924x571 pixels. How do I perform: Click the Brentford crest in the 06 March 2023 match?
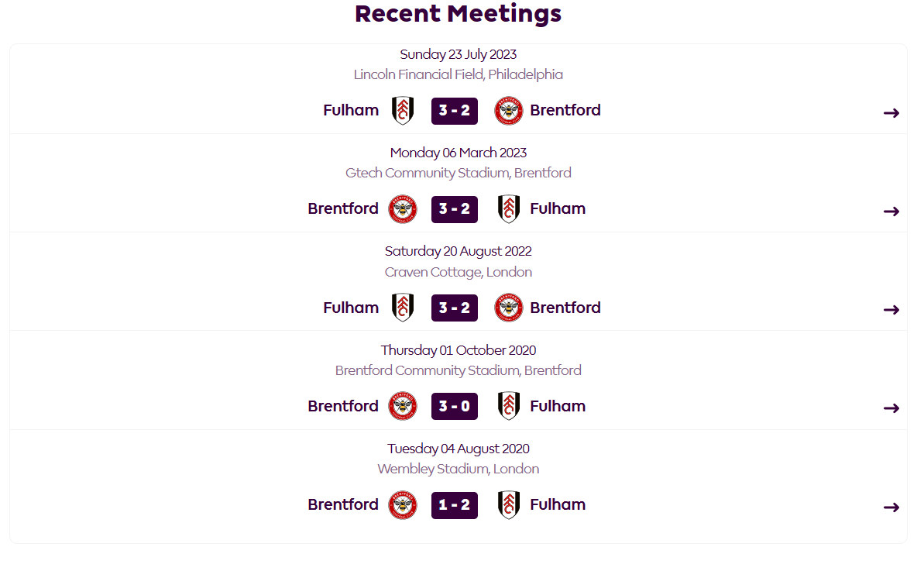[403, 209]
